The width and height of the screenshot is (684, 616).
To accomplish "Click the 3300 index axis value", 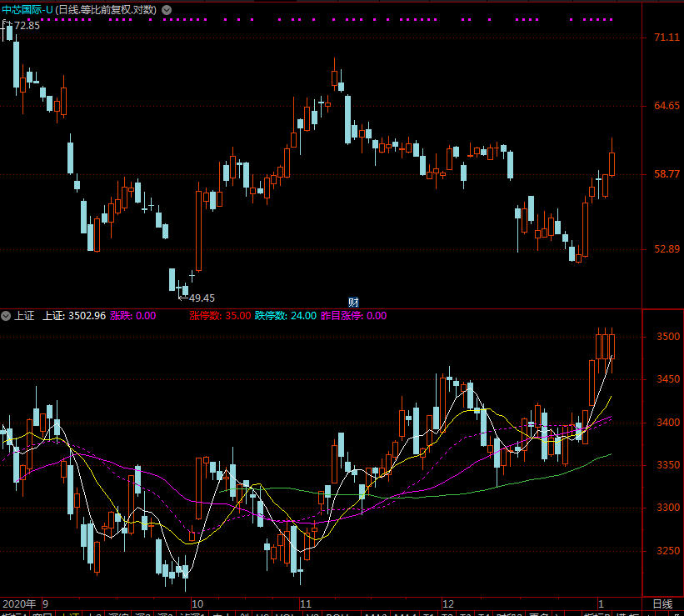I will point(668,508).
